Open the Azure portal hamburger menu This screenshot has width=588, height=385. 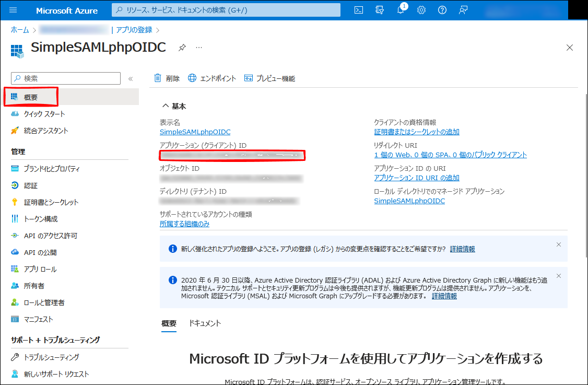click(14, 10)
